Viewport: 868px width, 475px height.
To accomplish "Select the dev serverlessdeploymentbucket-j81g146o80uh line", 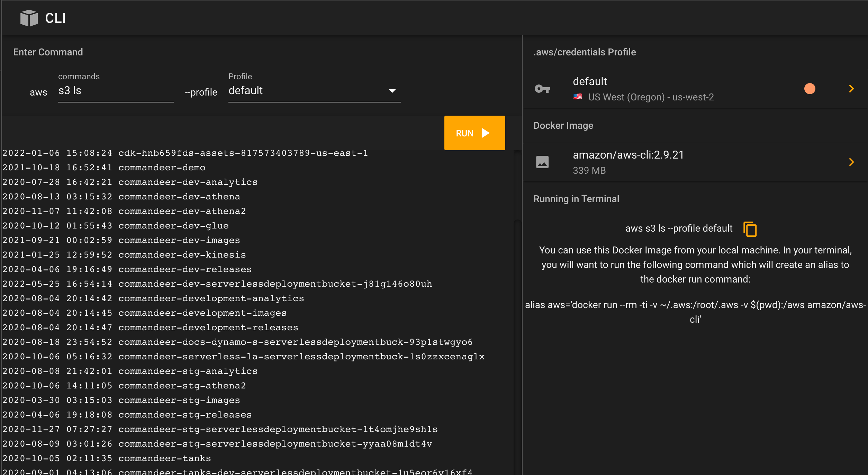I will click(217, 284).
